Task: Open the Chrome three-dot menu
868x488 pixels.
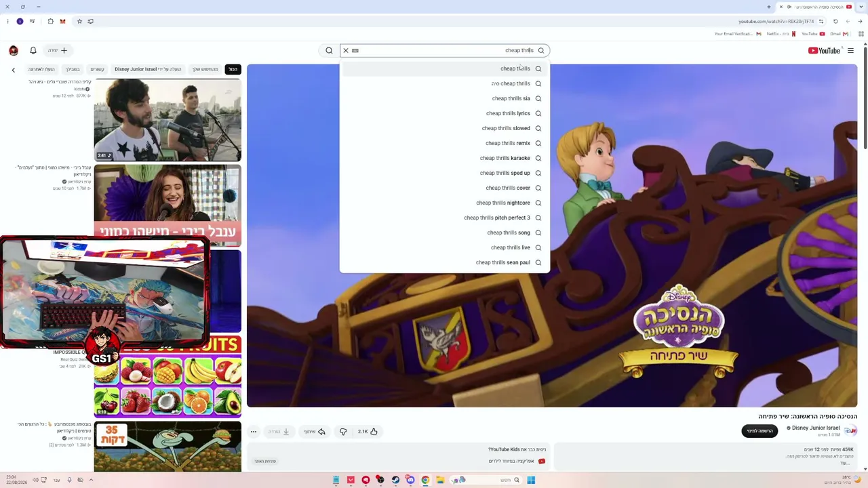Action: (7, 21)
